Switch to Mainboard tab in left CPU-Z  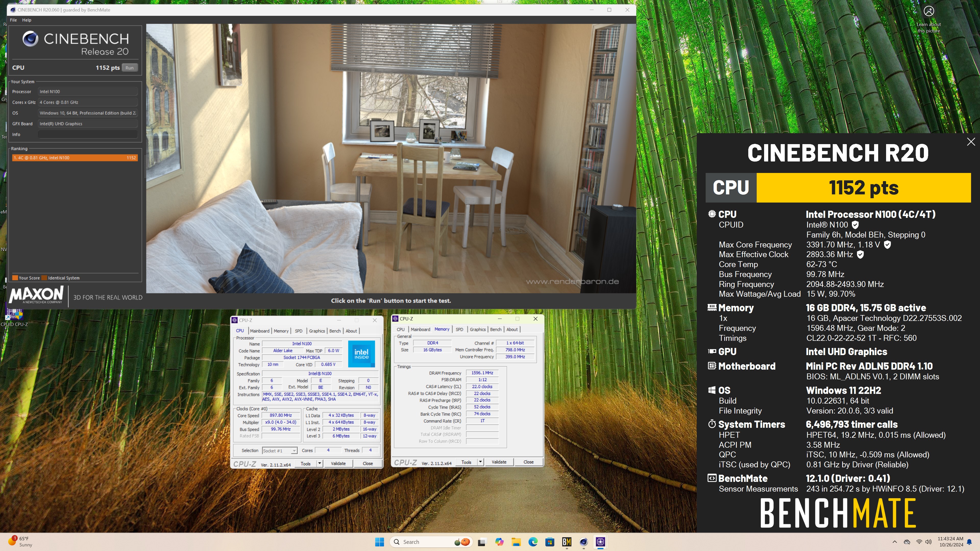[260, 331]
